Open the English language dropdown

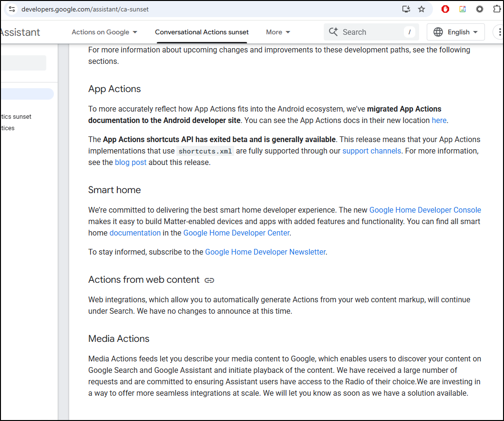(456, 32)
